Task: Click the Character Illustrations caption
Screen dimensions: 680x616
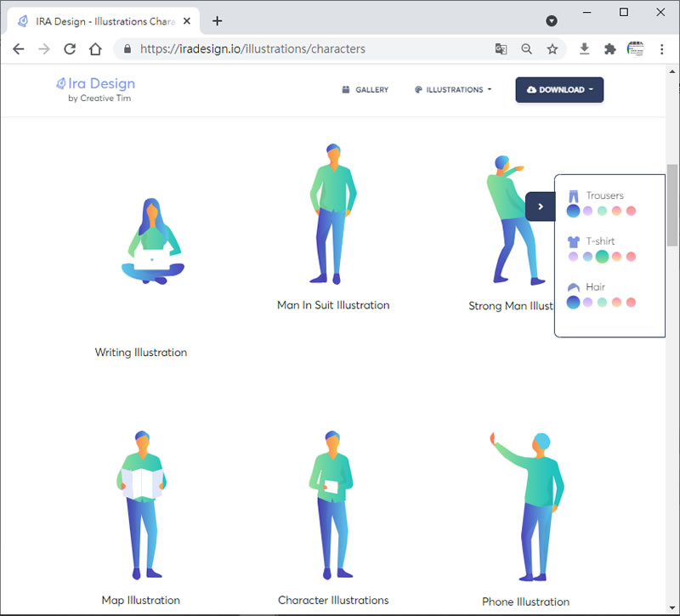Action: tap(333, 601)
